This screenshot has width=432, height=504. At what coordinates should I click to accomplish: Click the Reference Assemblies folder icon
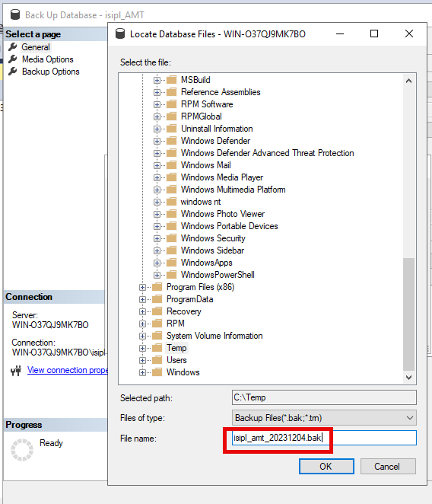tap(172, 92)
